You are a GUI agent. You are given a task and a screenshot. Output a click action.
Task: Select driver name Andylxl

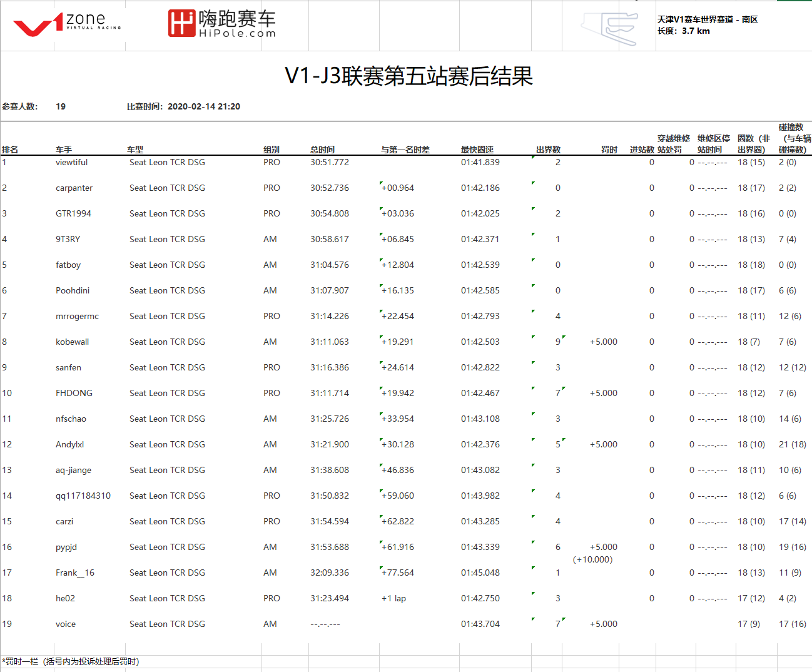(x=69, y=444)
